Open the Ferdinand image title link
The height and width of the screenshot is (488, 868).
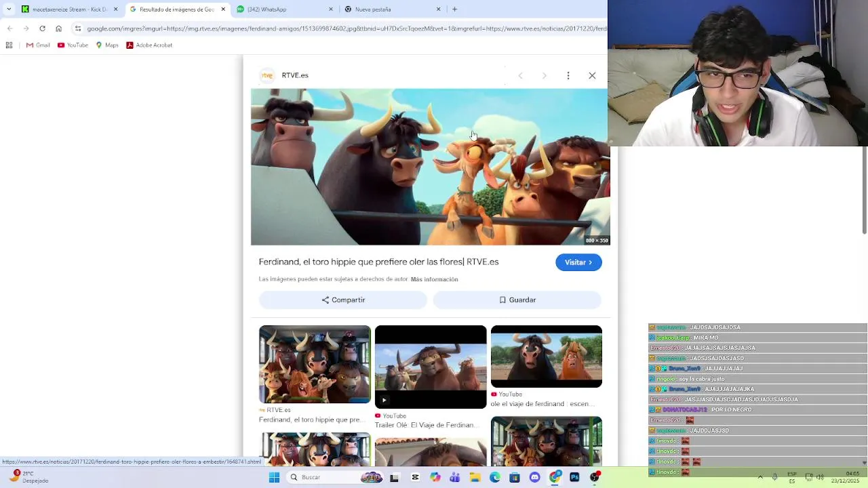point(378,262)
